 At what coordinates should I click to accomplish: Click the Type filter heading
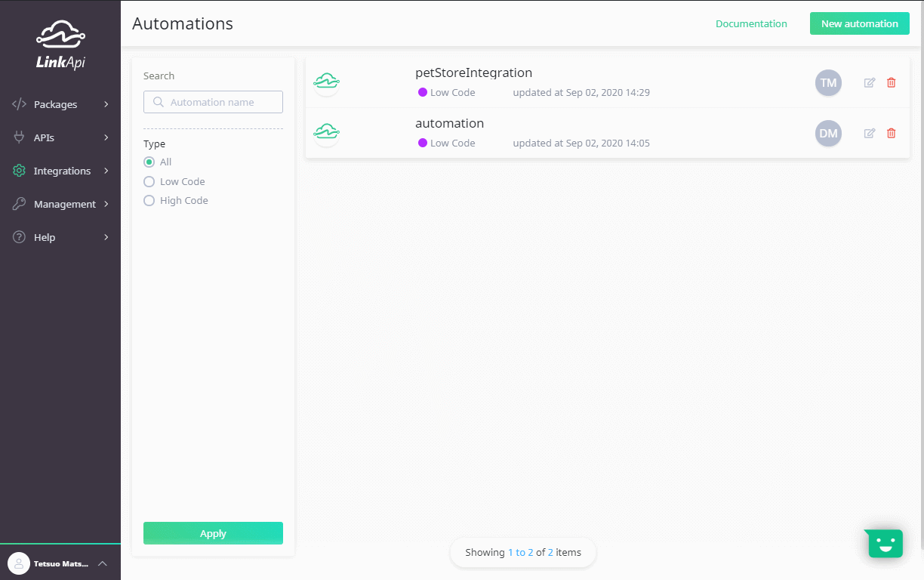(154, 143)
